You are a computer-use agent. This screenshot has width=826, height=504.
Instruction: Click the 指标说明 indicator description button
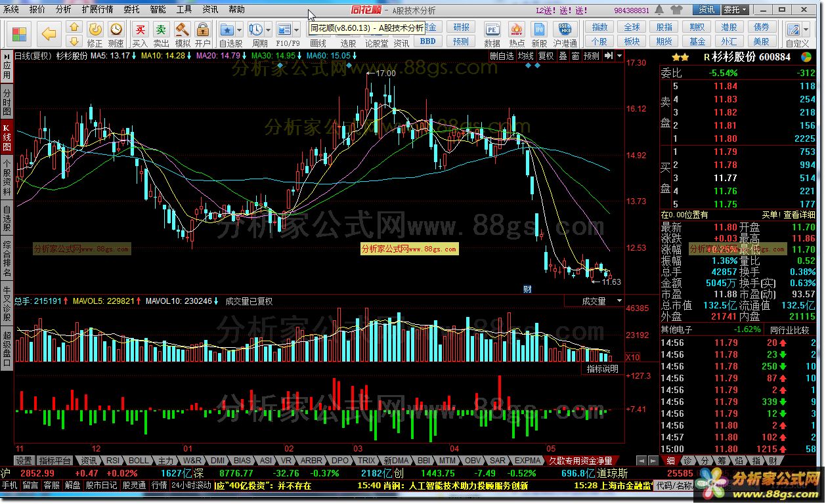pos(602,369)
